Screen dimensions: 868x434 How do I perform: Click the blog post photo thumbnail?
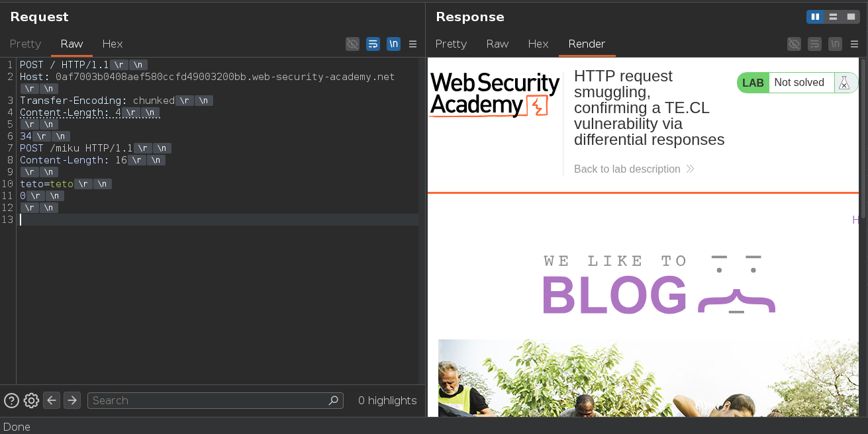click(648, 378)
